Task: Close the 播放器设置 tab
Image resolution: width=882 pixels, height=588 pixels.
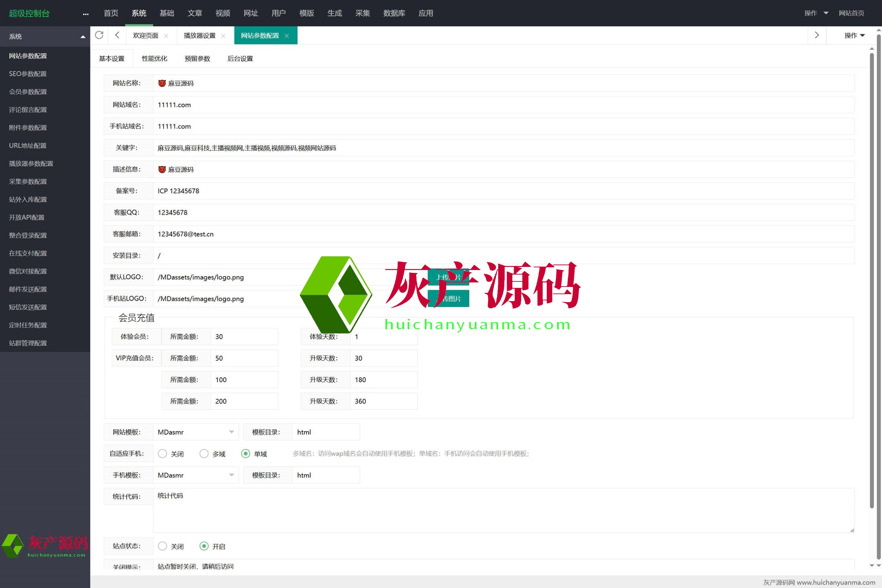Action: (223, 36)
